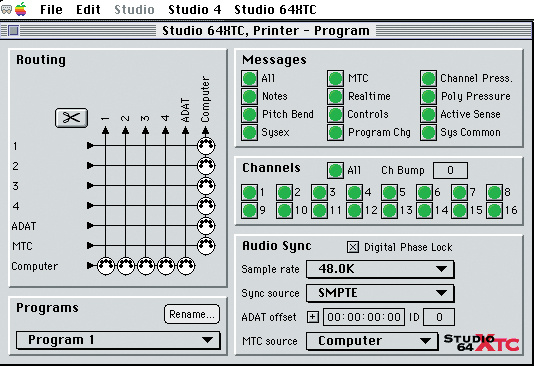The height and width of the screenshot is (366, 534).
Task: Open the Sync source SMPTE dropdown
Action: (x=380, y=293)
